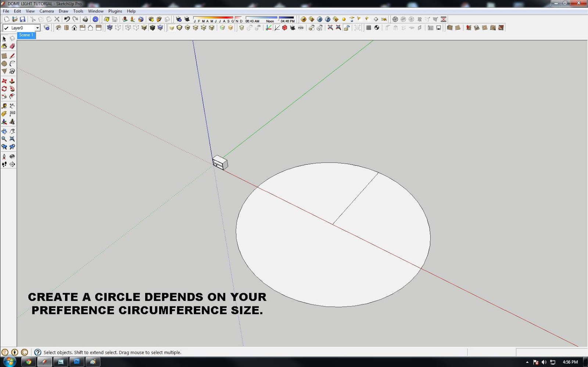Screen dimensions: 588x367
Task: Choose the Rotate tool
Action: [x=4, y=89]
